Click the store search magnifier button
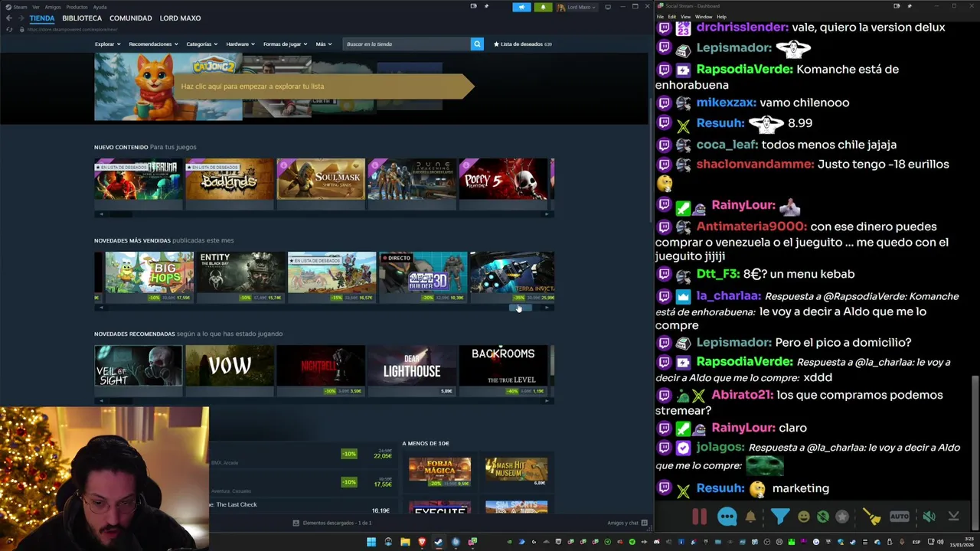980x551 pixels. tap(477, 44)
